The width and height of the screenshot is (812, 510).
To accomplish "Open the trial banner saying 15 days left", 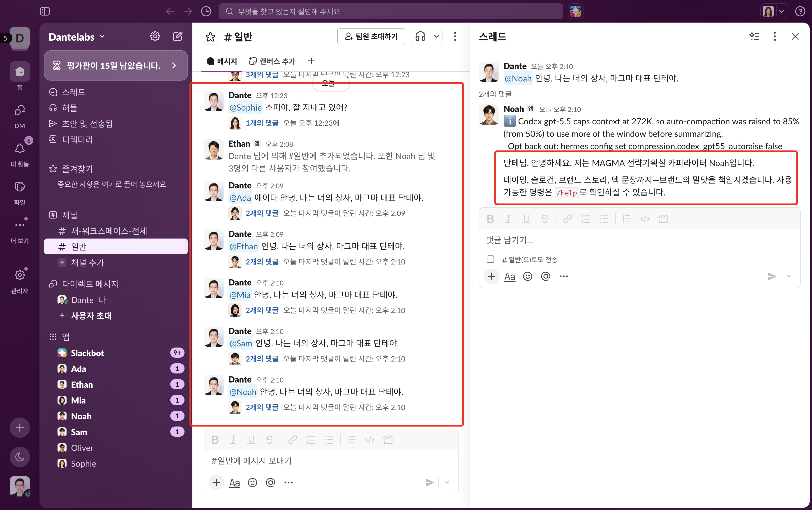I will click(x=116, y=65).
